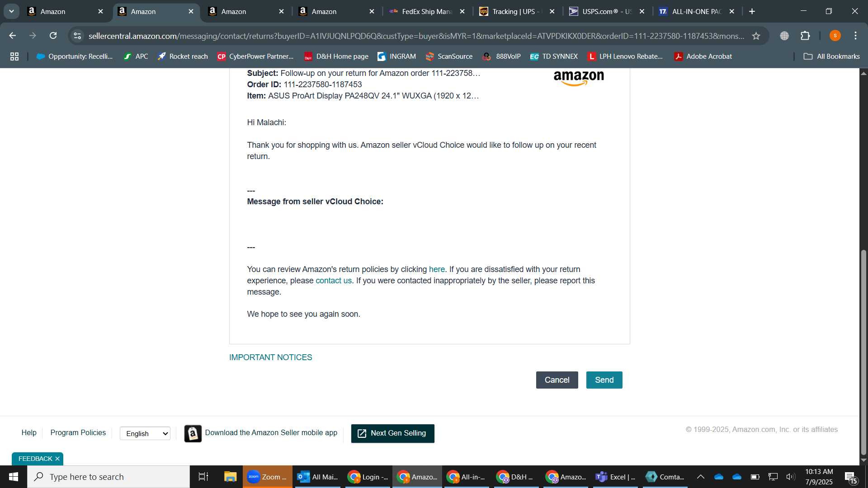The width and height of the screenshot is (868, 488).
Task: Open Teams Excel window on taskbar
Action: pyautogui.click(x=616, y=477)
